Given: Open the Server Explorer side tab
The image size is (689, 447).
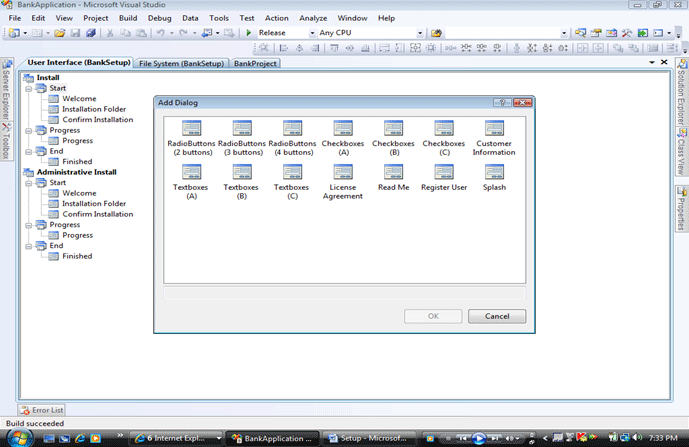Looking at the screenshot, I should (6, 90).
